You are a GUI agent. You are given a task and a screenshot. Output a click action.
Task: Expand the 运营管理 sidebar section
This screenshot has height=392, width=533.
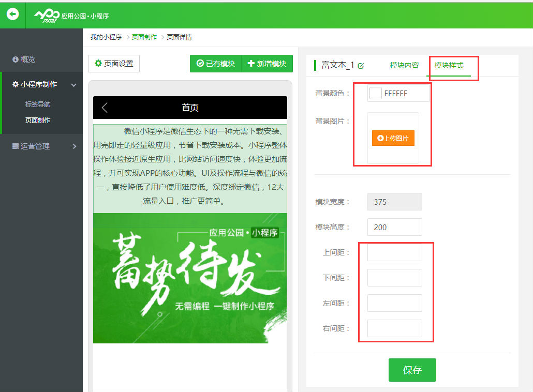(74, 146)
